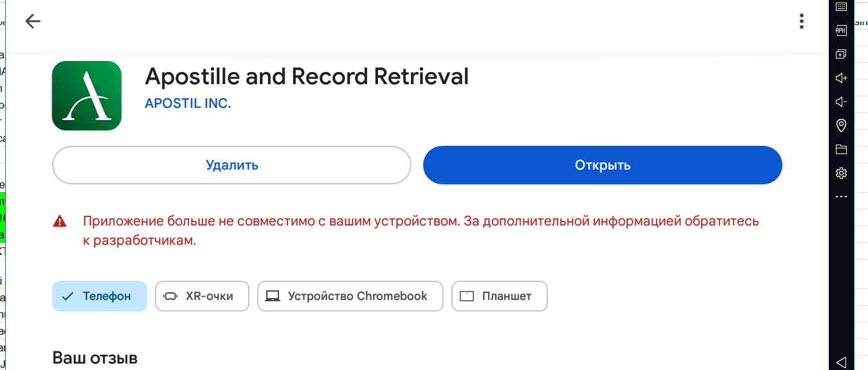Viewport: 868px width, 370px height.
Task: Increase volume with the speaker plus icon
Action: [841, 78]
